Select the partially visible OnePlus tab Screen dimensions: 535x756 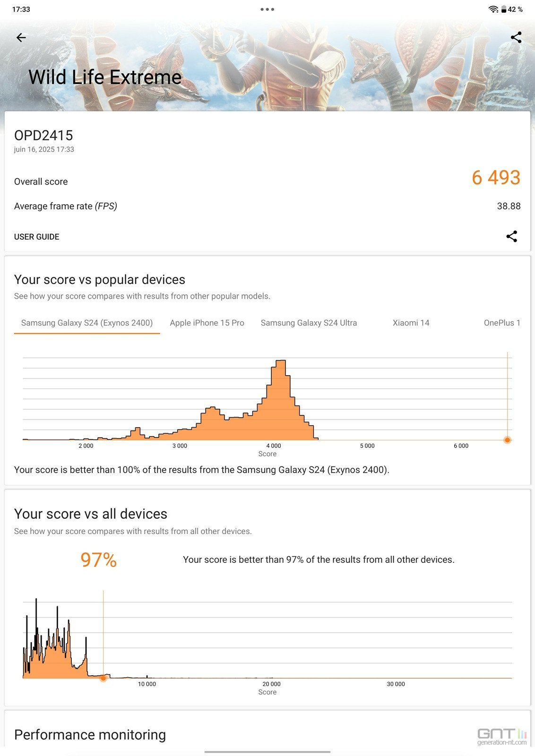coord(502,323)
